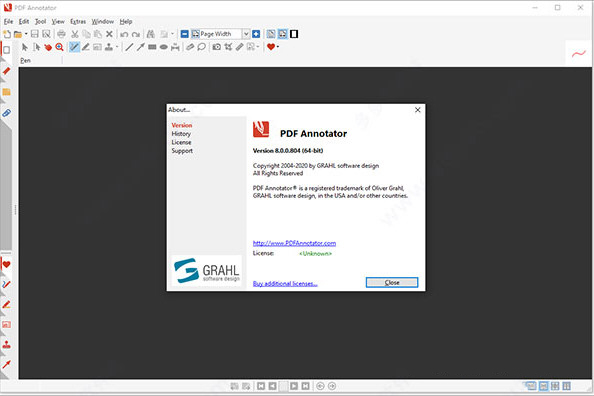Click the paperclip attachments sidebar icon
This screenshot has width=594, height=396.
pos(6,113)
